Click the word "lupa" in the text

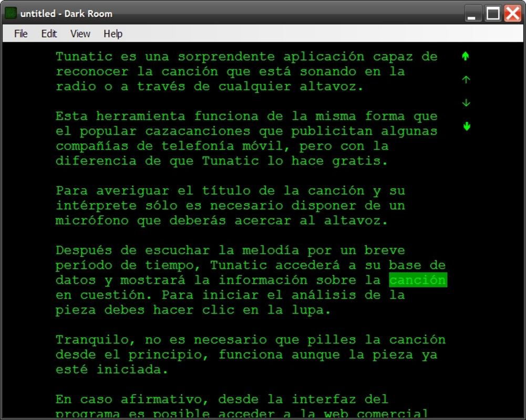(x=307, y=310)
